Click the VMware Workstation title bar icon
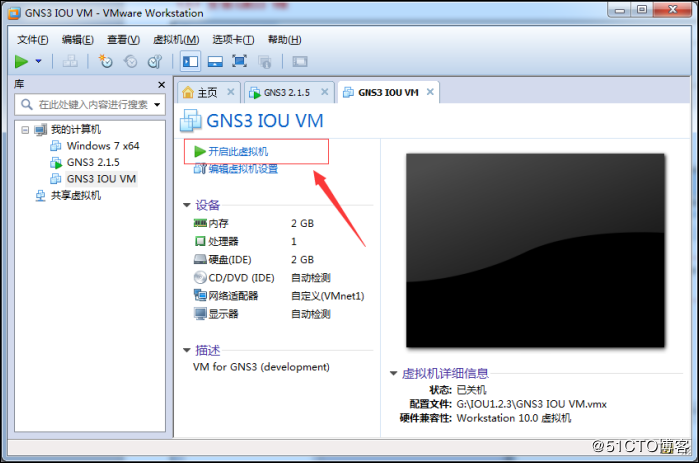 (x=14, y=13)
